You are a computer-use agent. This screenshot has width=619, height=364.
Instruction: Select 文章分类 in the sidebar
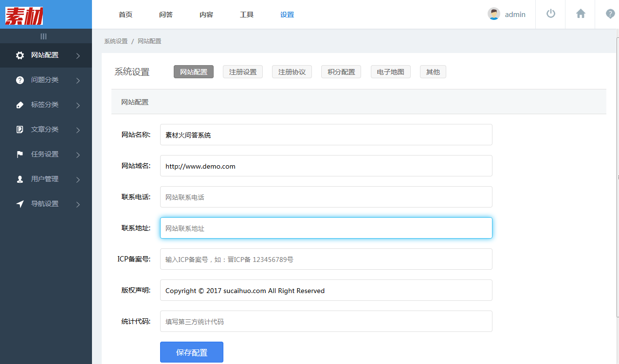pyautogui.click(x=45, y=130)
